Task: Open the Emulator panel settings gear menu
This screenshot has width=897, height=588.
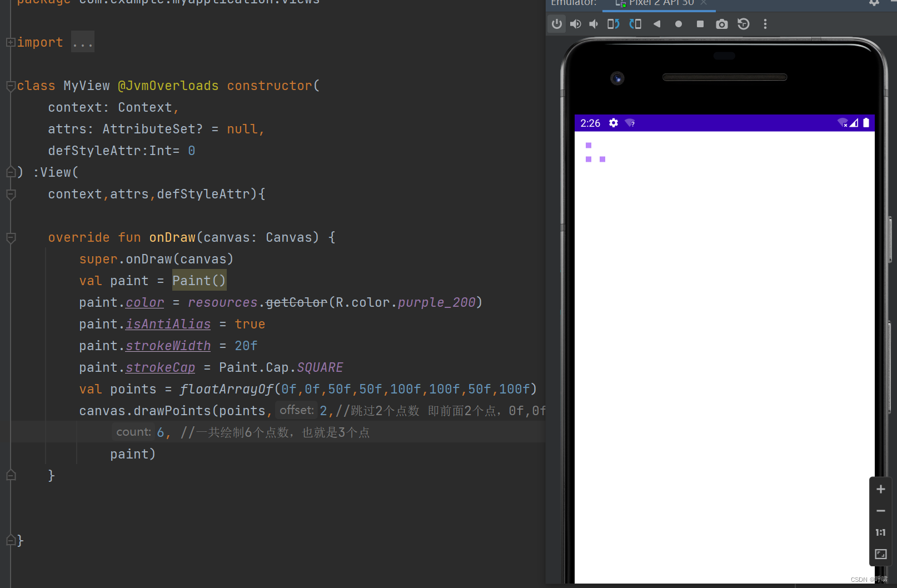Action: tap(874, 3)
